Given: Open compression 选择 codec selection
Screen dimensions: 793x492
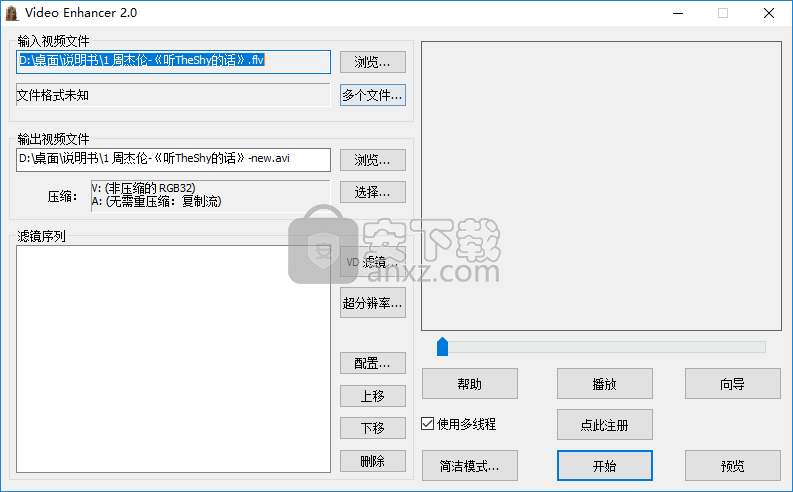Looking at the screenshot, I should click(x=373, y=192).
